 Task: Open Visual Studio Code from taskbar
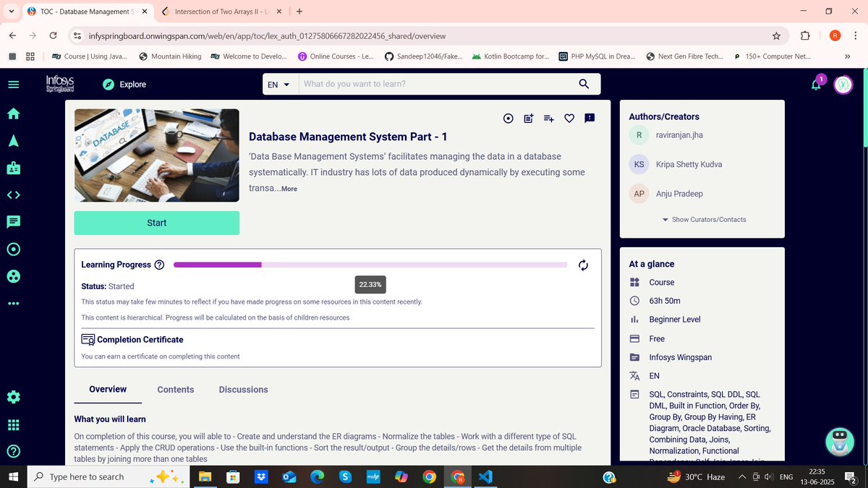(485, 476)
